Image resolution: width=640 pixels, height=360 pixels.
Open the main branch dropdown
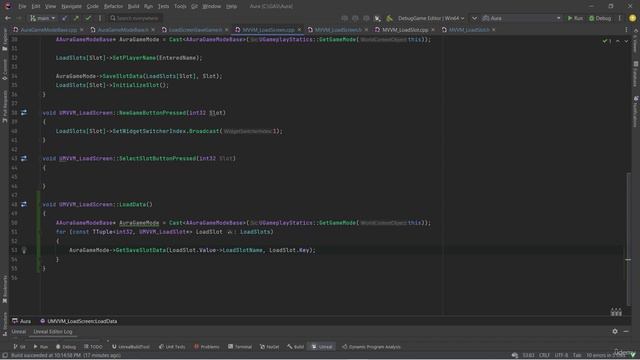pyautogui.click(x=42, y=18)
